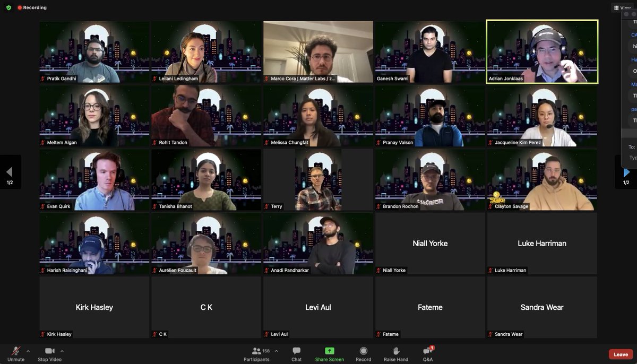
Task: Select Jacqueline Kim Perez's video tile
Action: [x=543, y=116]
